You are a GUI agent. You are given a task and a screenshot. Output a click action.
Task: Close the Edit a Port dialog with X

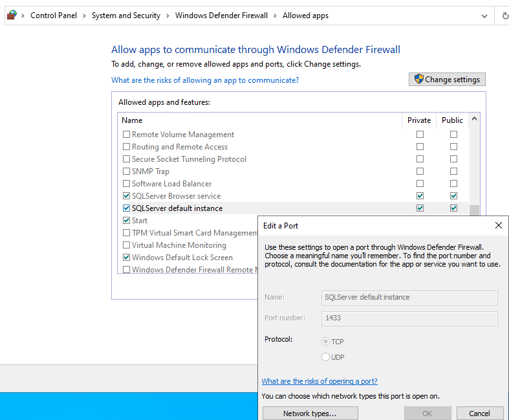[499, 225]
